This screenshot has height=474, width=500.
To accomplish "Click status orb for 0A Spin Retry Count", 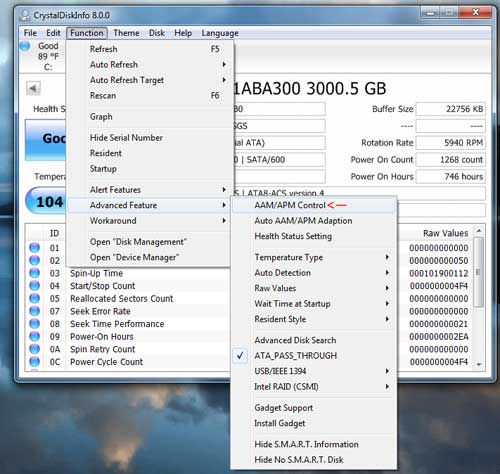I will 34,349.
